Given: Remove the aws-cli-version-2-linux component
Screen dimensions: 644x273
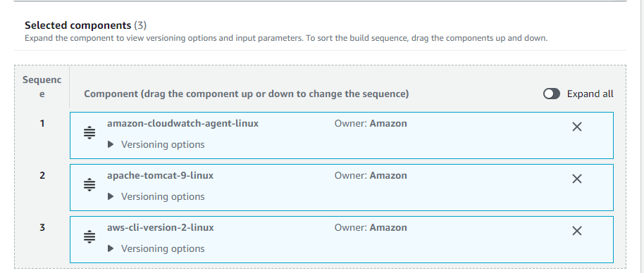Looking at the screenshot, I should [x=576, y=231].
